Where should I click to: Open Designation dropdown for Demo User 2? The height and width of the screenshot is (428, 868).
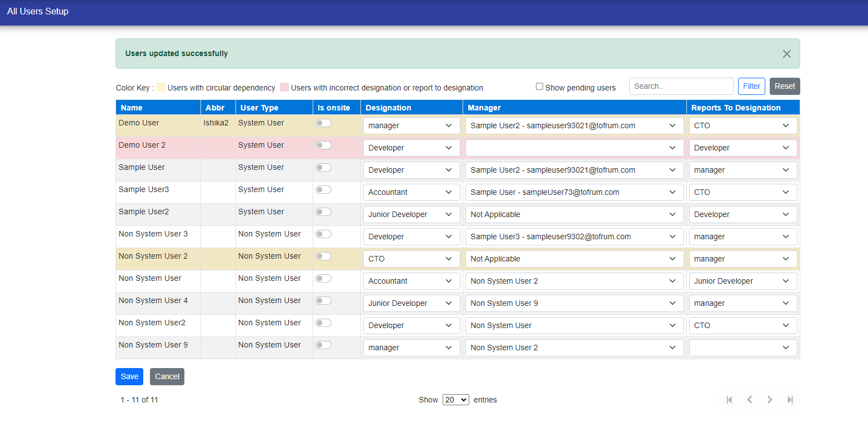pos(411,148)
